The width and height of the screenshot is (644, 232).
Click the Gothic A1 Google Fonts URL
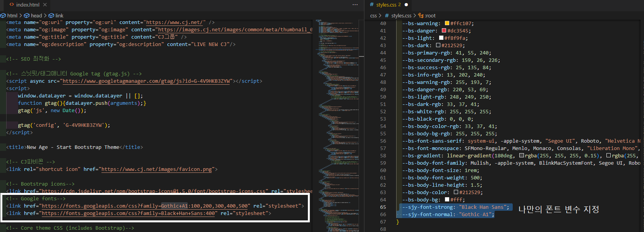(x=145, y=206)
